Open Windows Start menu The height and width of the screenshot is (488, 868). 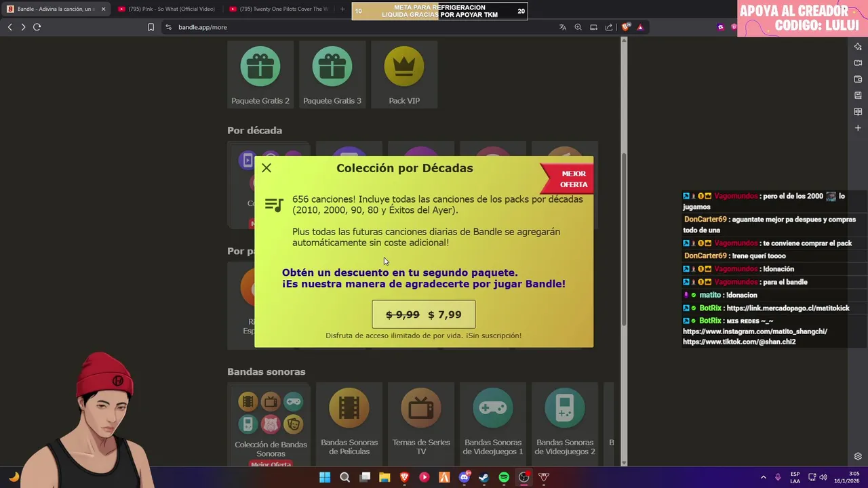325,477
